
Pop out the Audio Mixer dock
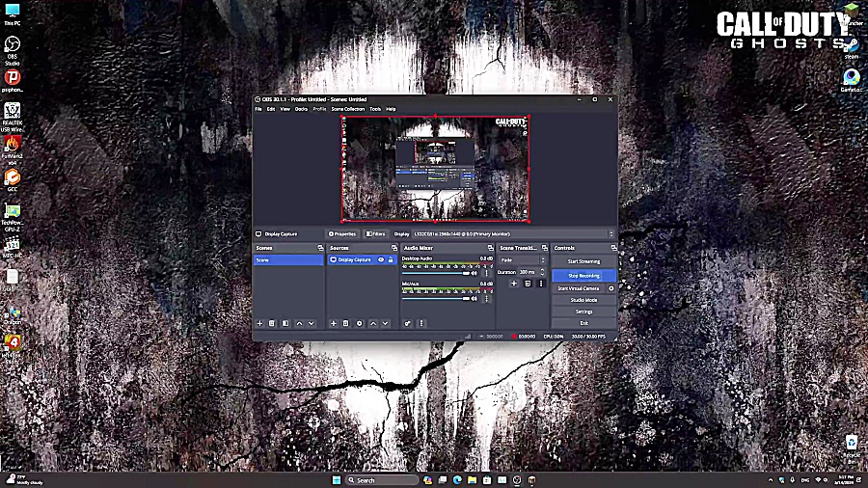coord(490,248)
